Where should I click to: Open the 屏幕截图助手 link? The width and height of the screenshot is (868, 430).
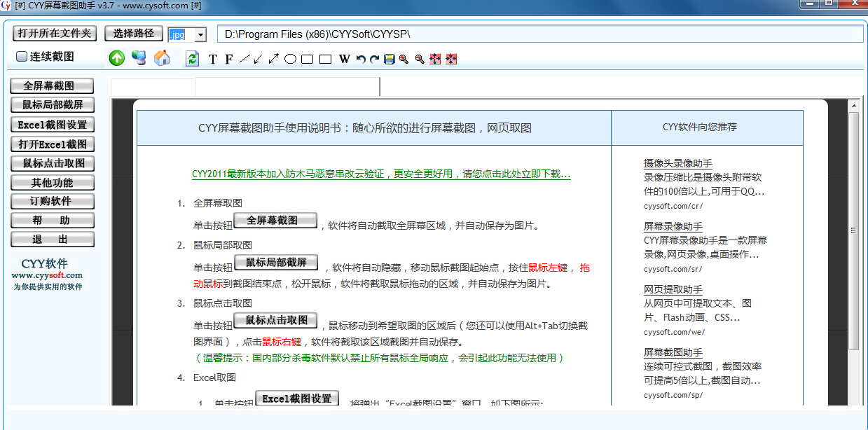pos(673,353)
